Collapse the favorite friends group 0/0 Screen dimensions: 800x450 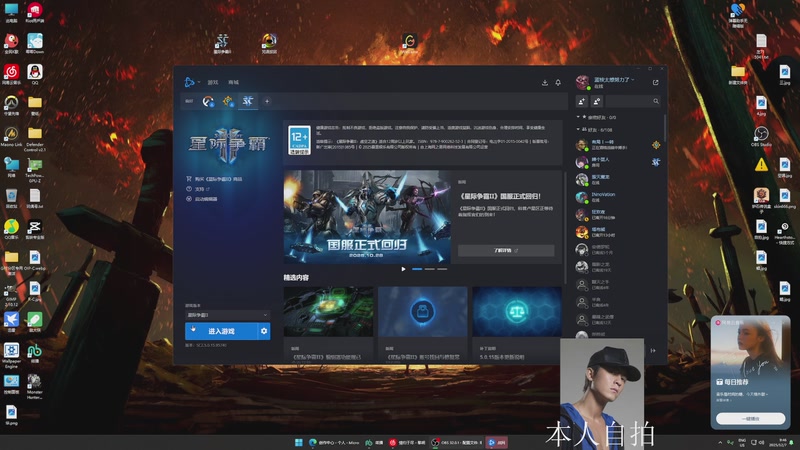(596, 117)
